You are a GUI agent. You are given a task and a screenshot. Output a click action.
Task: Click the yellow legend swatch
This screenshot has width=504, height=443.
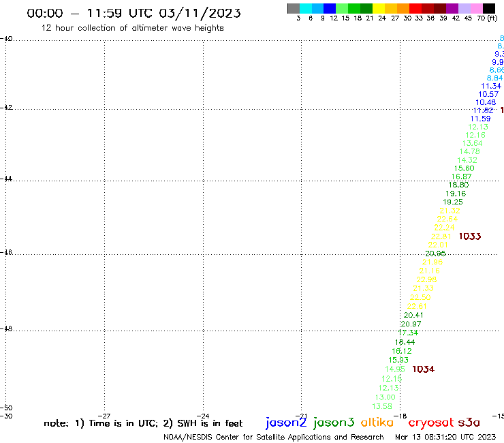click(x=379, y=8)
